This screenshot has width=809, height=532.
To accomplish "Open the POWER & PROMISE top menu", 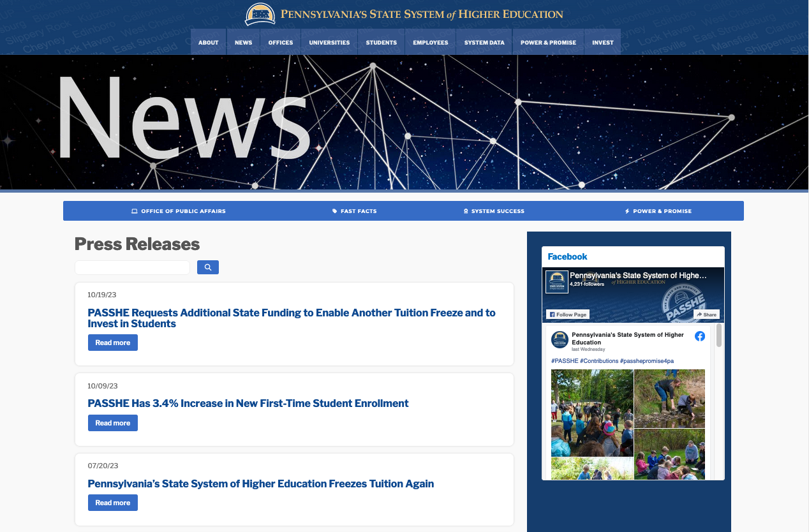I will pos(548,43).
